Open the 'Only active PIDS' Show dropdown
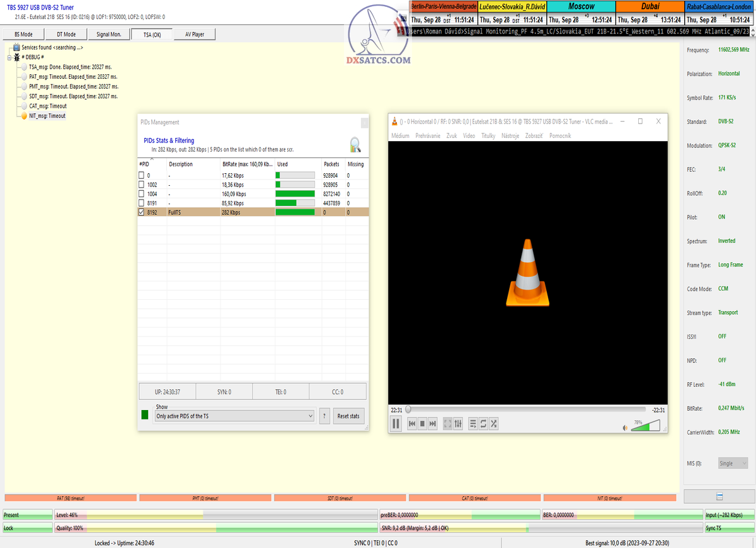 pyautogui.click(x=234, y=416)
